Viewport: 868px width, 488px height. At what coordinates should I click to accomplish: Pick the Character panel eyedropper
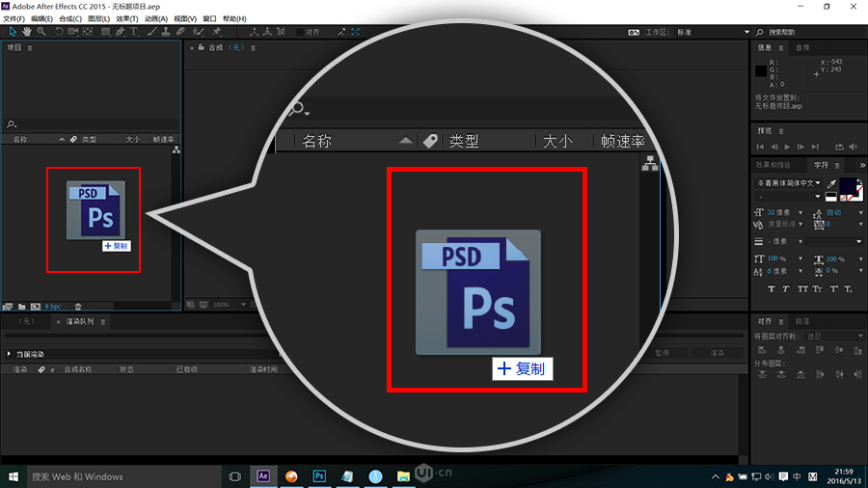[831, 183]
